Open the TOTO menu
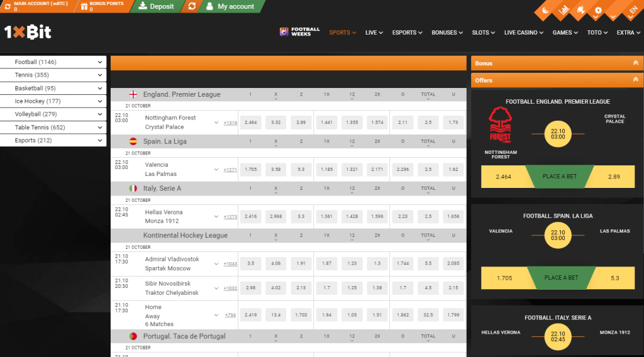The width and height of the screenshot is (644, 357). pos(597,33)
